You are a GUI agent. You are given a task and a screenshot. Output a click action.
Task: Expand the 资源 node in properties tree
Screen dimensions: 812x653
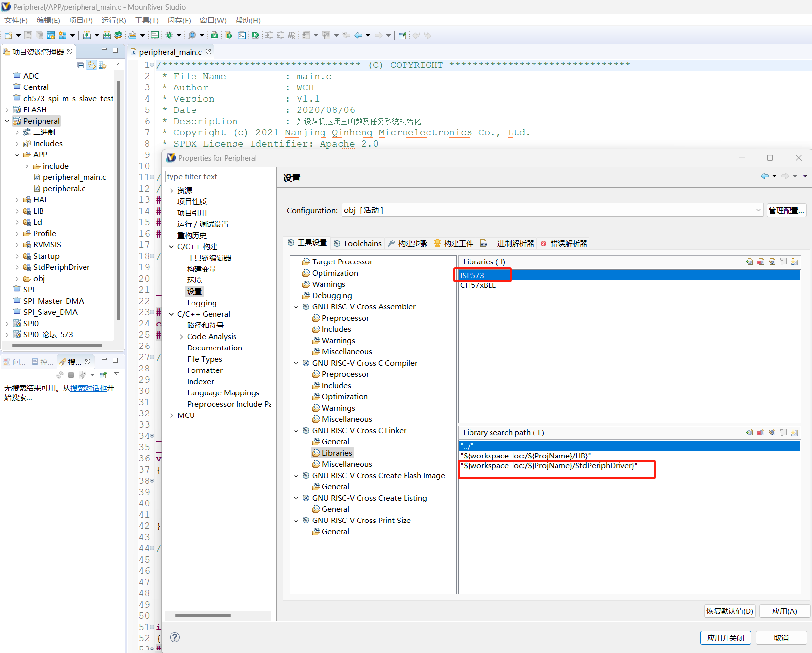tap(171, 191)
